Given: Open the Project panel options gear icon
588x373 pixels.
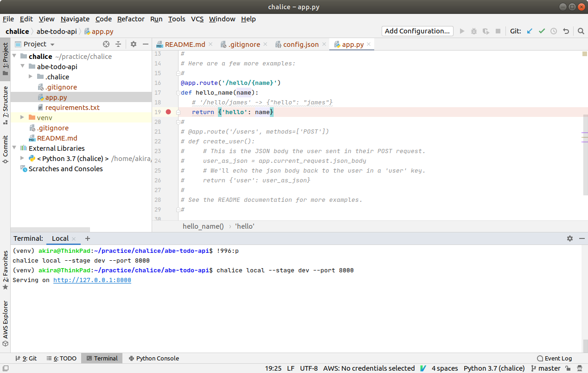Looking at the screenshot, I should (133, 44).
